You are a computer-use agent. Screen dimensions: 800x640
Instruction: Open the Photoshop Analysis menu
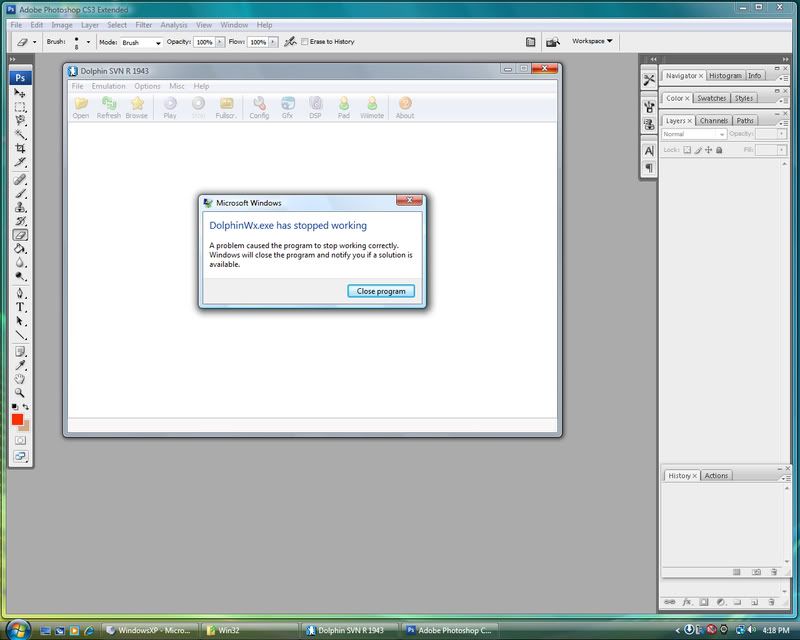173,25
